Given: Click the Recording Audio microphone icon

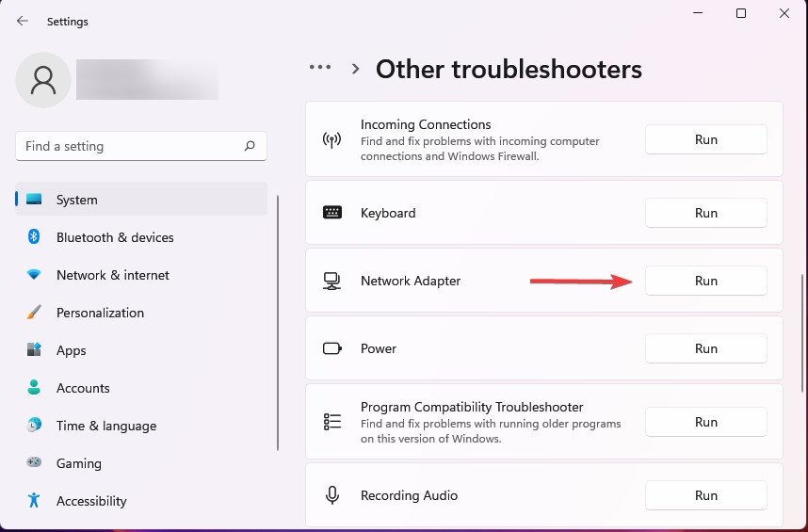Looking at the screenshot, I should tap(332, 495).
